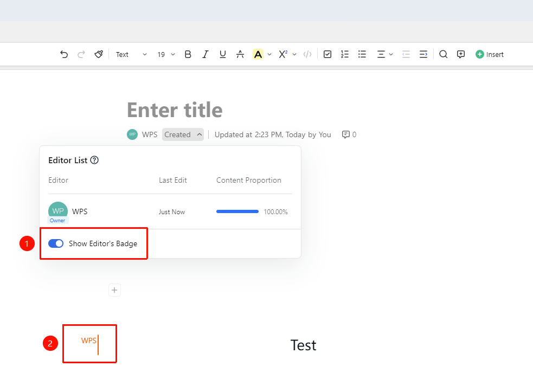Add a comment from the toolbar

(460, 54)
